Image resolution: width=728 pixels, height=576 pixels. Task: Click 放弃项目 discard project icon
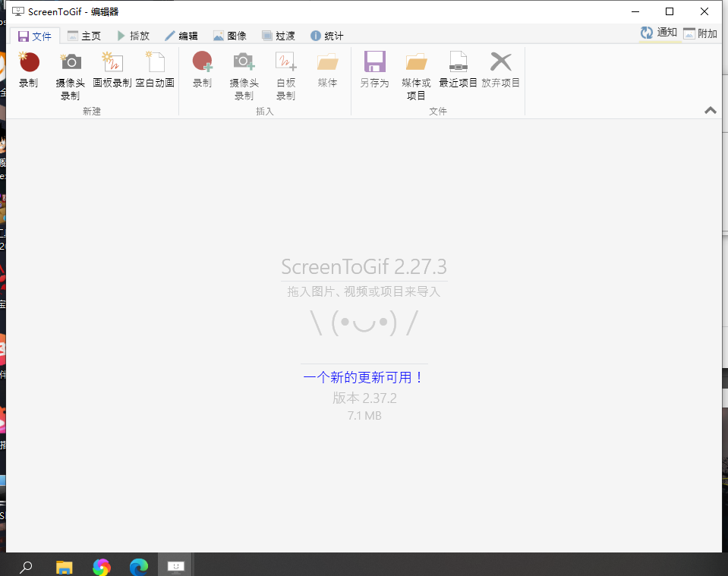pyautogui.click(x=501, y=62)
